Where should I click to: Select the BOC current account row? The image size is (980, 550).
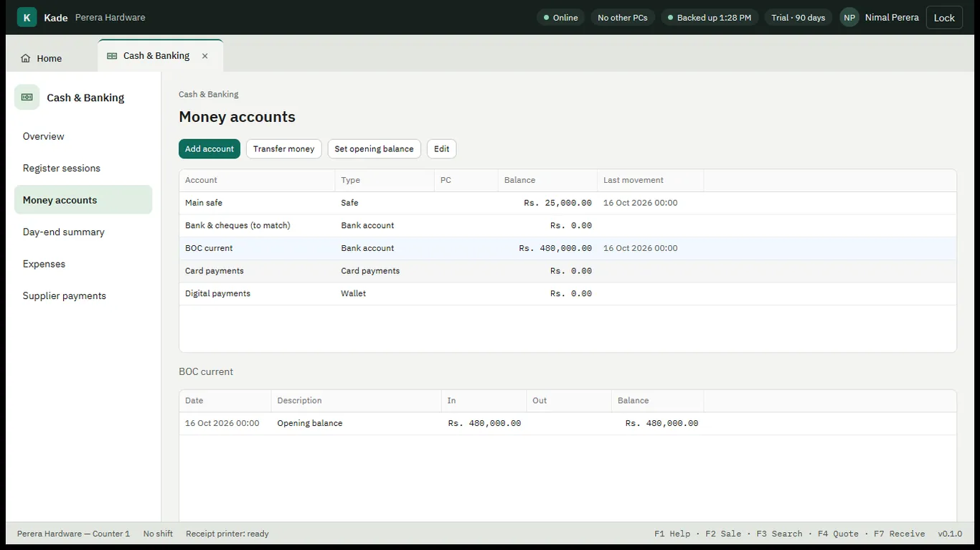pos(567,248)
